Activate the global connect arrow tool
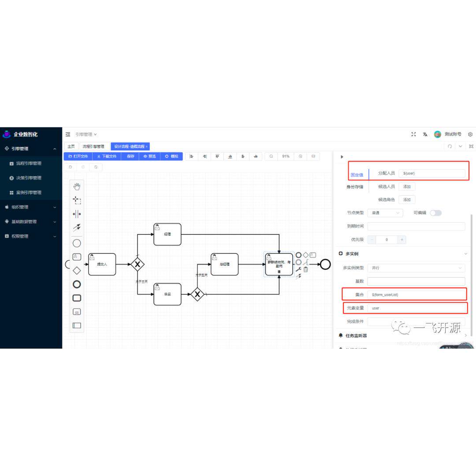476x476 pixels. (x=77, y=227)
